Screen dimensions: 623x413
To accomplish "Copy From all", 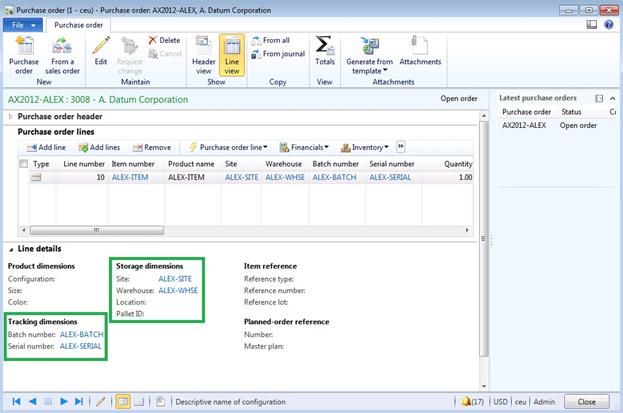I will point(271,40).
